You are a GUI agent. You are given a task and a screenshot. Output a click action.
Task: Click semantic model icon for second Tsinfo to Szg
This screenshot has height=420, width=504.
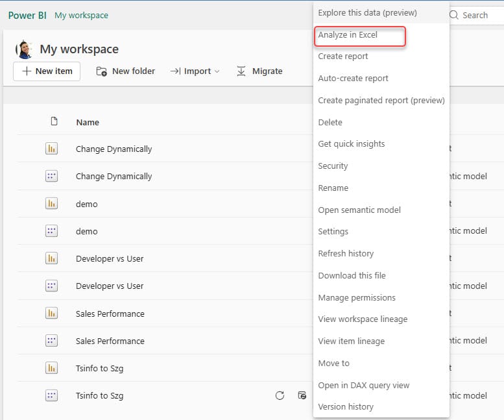(51, 395)
